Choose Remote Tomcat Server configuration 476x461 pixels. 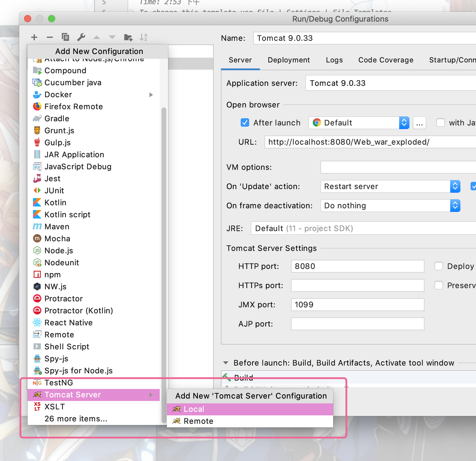pos(250,421)
